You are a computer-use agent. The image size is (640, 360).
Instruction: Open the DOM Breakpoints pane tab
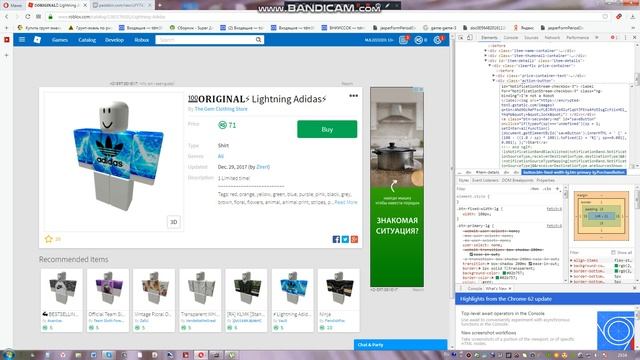tap(517, 180)
